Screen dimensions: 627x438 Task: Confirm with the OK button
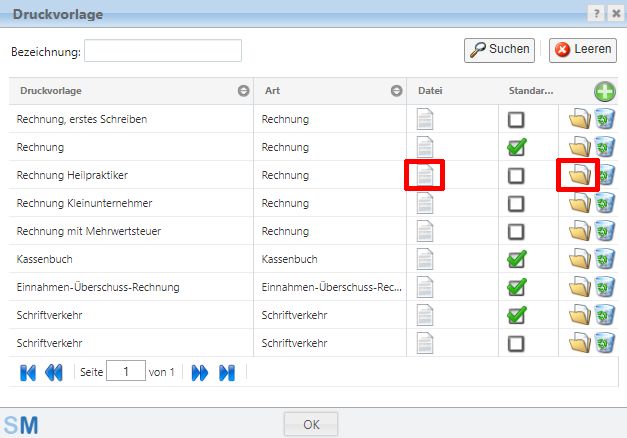[311, 424]
